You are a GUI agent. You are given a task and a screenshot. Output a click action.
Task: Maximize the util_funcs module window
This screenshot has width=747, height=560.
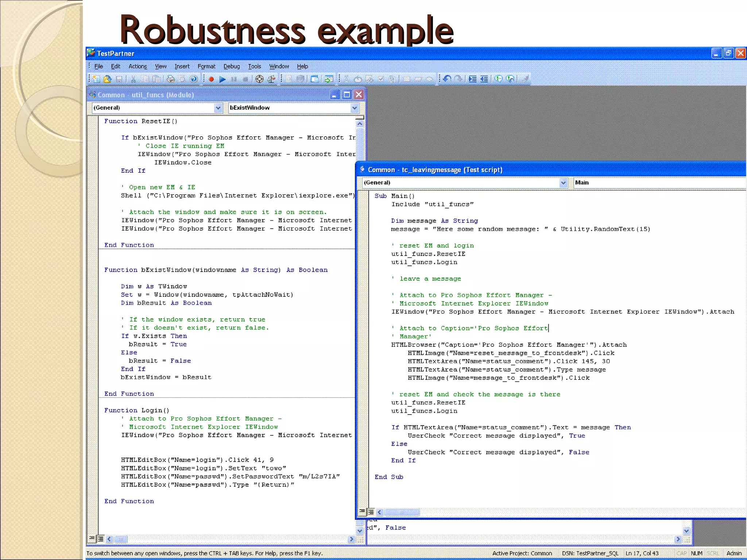coord(347,95)
